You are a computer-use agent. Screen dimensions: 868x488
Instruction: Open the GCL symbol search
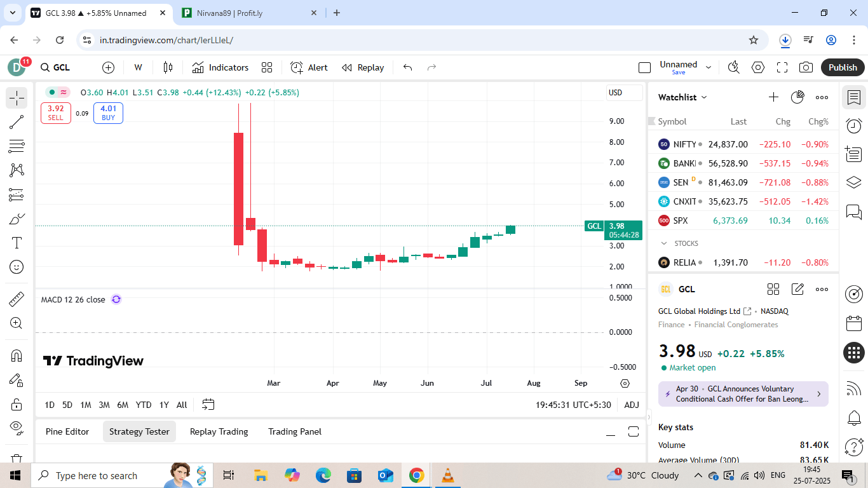[56, 67]
